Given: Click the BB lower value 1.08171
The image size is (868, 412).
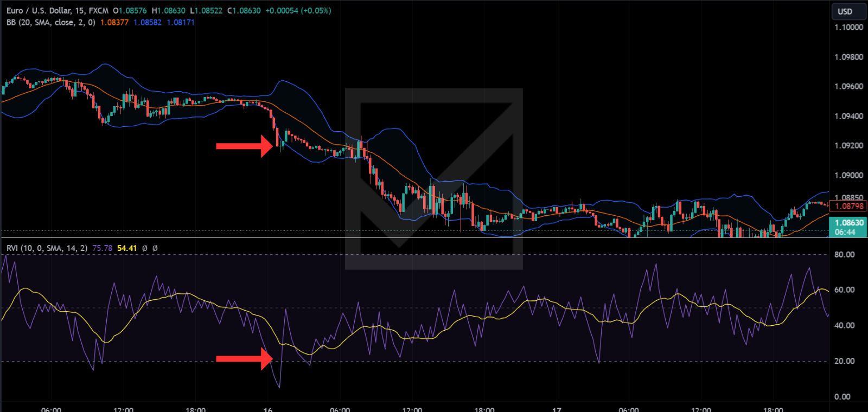Looking at the screenshot, I should coord(181,22).
